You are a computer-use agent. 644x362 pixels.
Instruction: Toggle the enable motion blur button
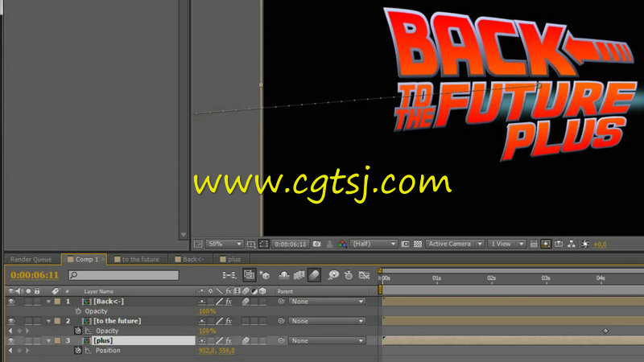314,275
